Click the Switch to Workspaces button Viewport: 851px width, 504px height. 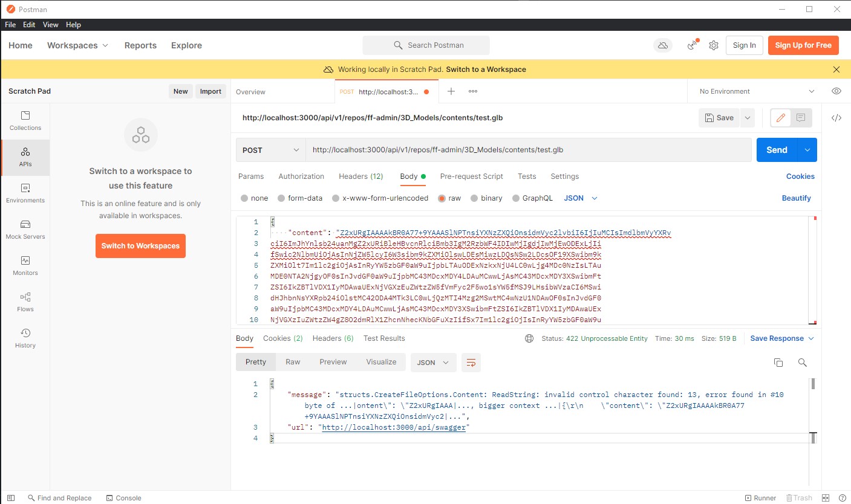tap(140, 246)
